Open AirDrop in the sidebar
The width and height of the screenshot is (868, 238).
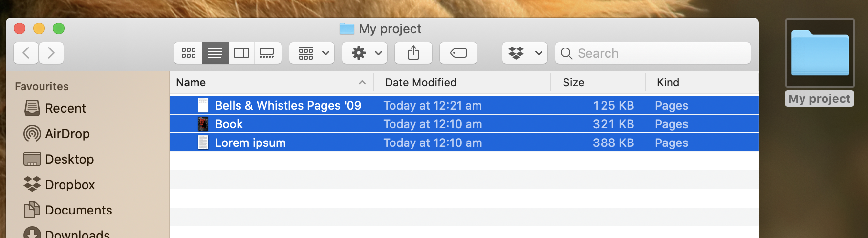67,134
